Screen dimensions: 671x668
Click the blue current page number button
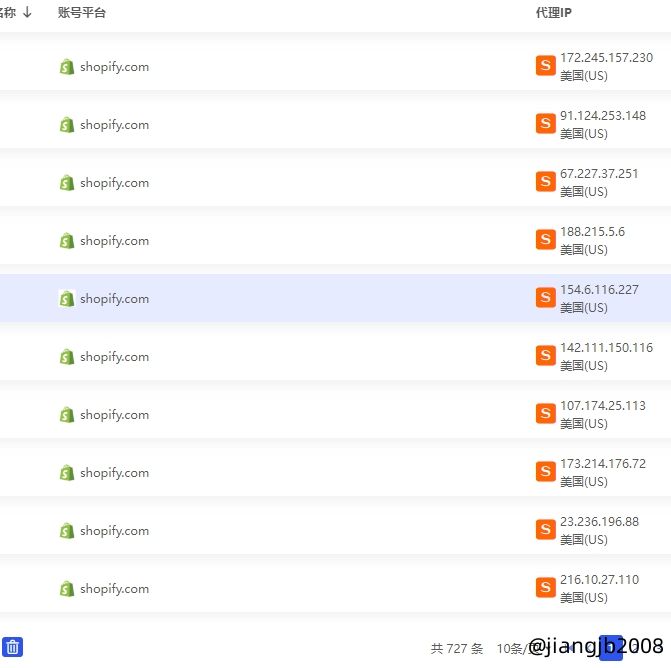pyautogui.click(x=610, y=648)
